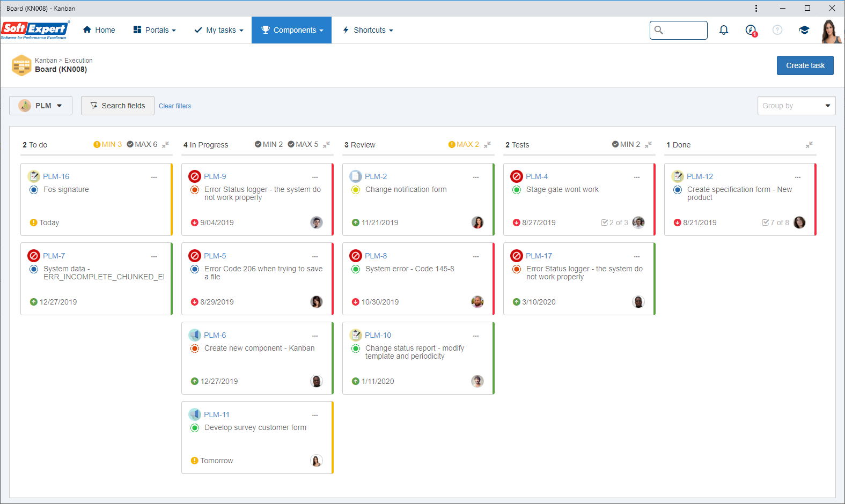Viewport: 845px width, 504px height.
Task: Click 'Develop survey customer form' title
Action: tap(255, 427)
